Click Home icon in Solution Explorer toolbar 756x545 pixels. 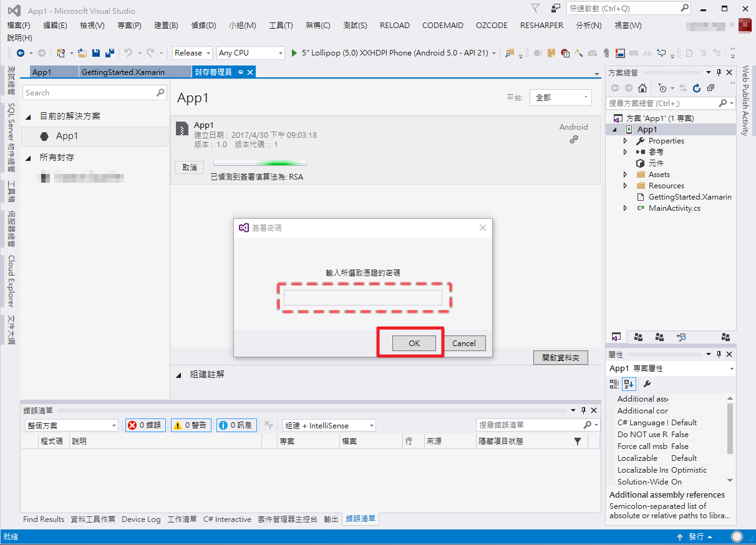pos(642,89)
